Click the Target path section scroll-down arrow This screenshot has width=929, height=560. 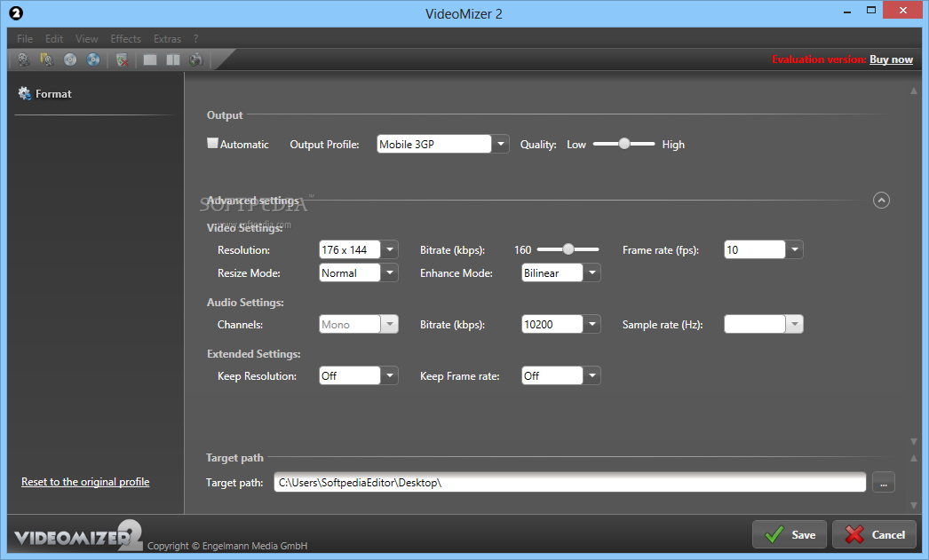[x=914, y=506]
